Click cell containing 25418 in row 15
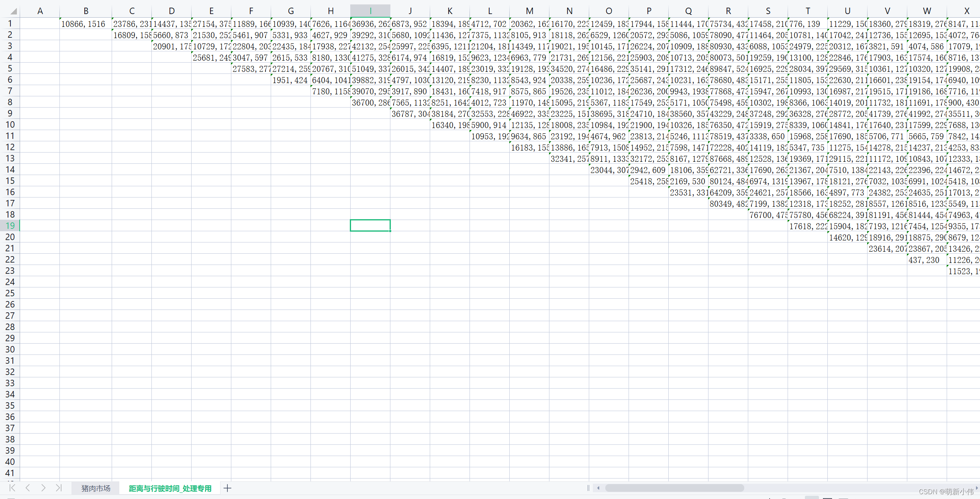 (x=649, y=181)
